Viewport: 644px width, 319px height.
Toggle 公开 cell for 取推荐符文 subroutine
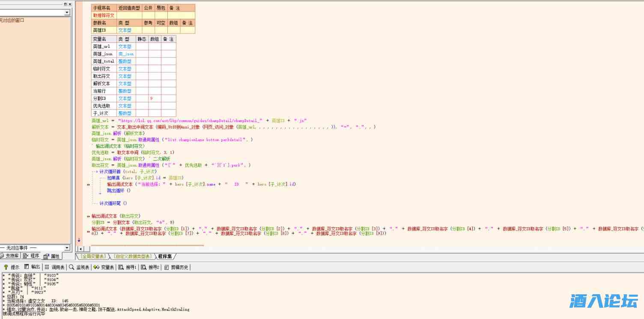tap(148, 15)
